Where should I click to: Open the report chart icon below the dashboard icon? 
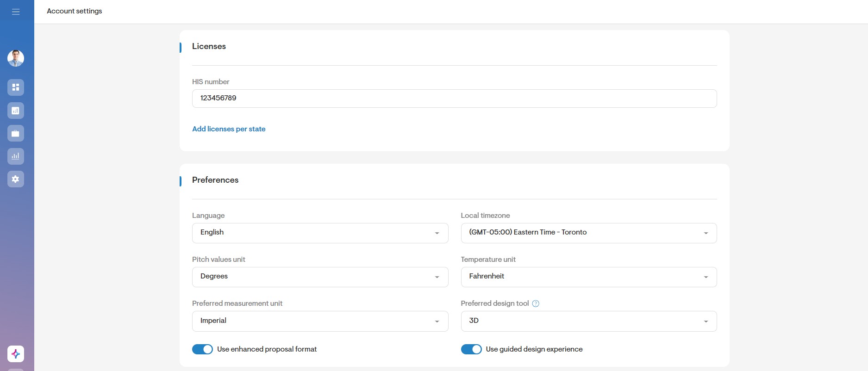(x=16, y=111)
